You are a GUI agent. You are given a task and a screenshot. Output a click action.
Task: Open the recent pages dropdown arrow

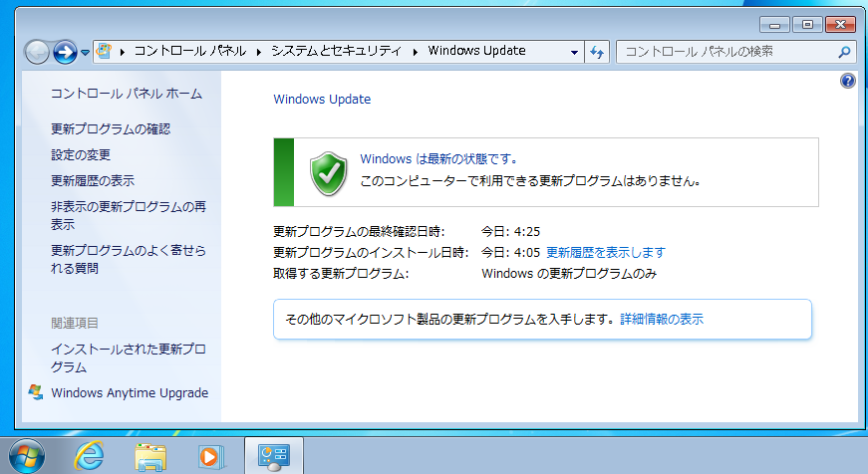85,53
